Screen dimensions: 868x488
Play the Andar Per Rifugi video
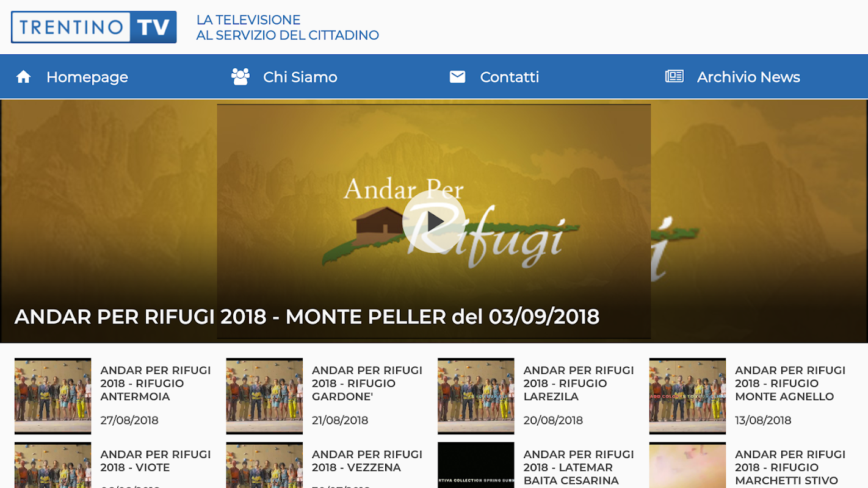pos(433,221)
